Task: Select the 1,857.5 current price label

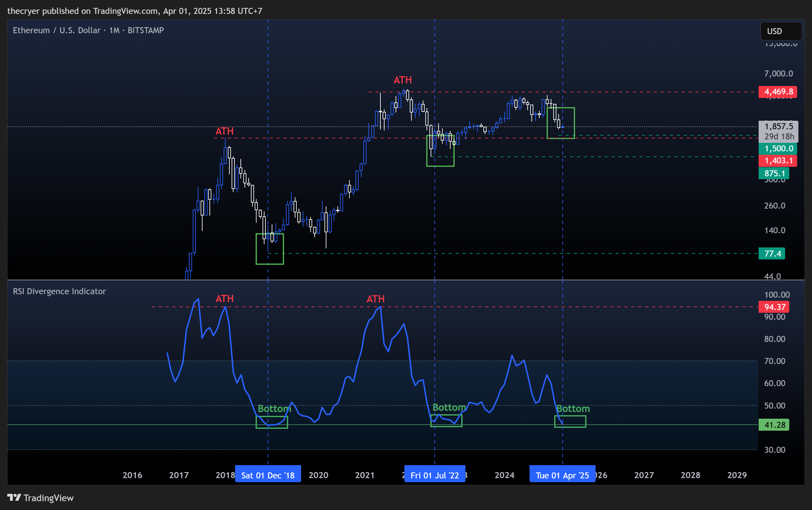Action: point(778,126)
